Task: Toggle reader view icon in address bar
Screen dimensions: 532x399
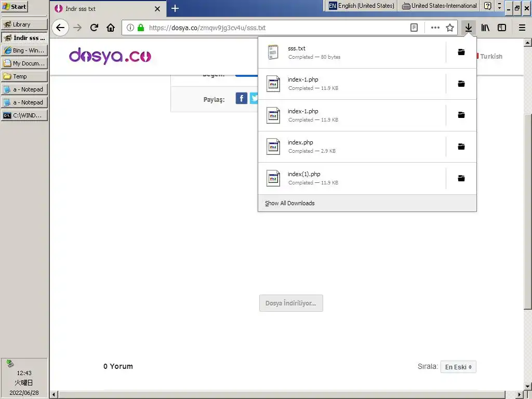Action: click(x=414, y=28)
